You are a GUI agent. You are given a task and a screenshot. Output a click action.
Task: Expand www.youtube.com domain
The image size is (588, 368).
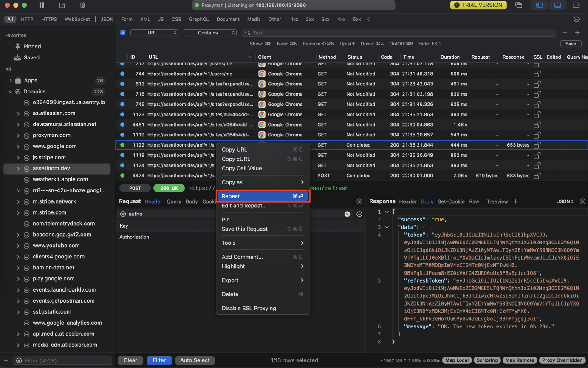click(x=18, y=246)
